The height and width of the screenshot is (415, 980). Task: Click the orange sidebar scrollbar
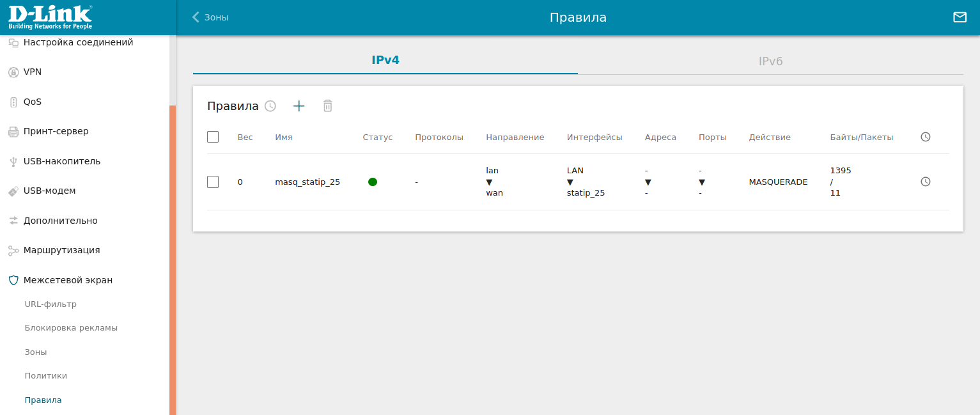(x=173, y=256)
